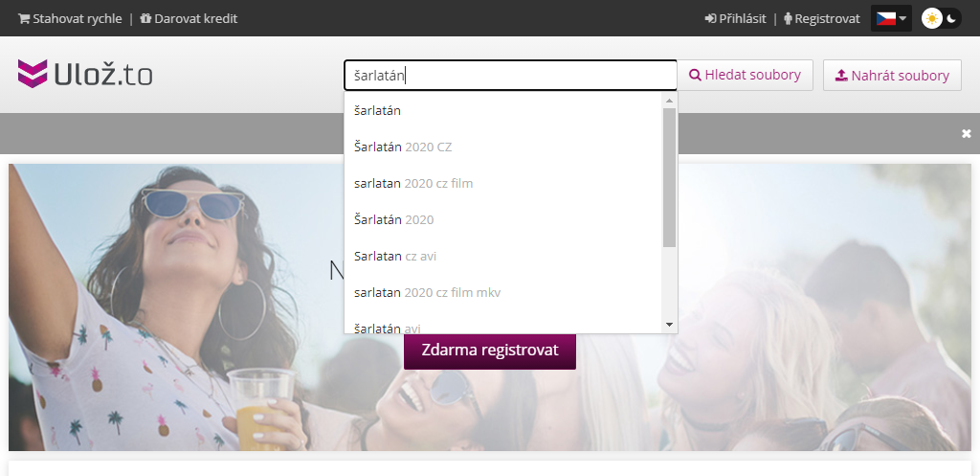Open the Czech flag language dropdown
Screen dimensions: 980x476
click(891, 18)
